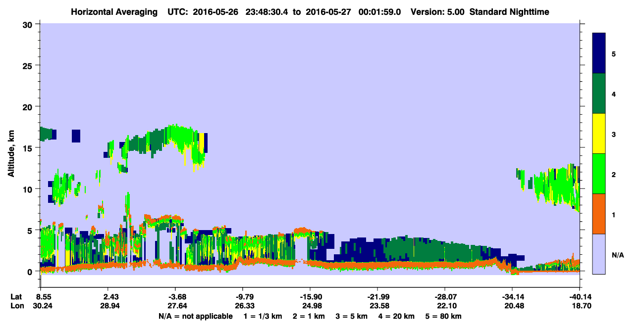Click the 'Lat' row label
Screen dimensions: 644x330
(x=16, y=296)
